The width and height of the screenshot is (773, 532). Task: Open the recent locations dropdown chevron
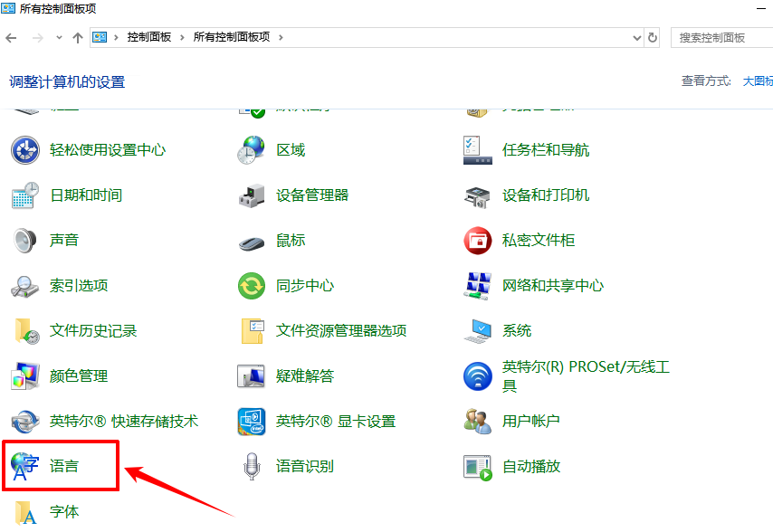(59, 37)
